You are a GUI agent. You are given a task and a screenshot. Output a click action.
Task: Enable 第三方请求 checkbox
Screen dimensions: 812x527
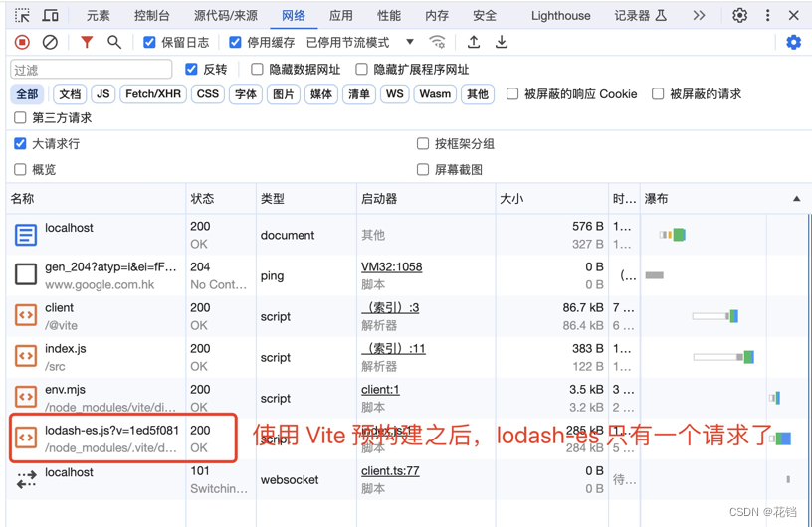click(x=20, y=117)
